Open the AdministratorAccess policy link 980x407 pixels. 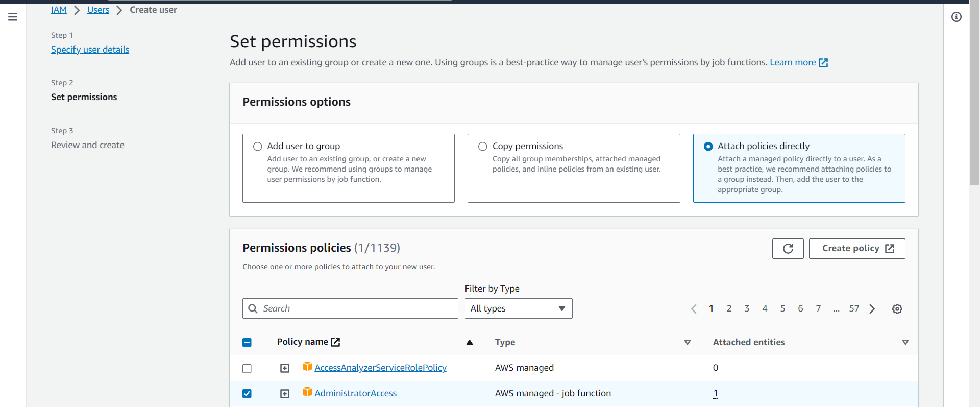[355, 393]
